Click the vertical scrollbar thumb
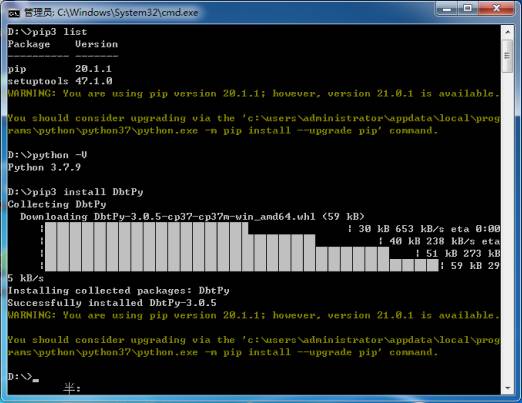Screen dimensions: 522x403 click(507, 56)
